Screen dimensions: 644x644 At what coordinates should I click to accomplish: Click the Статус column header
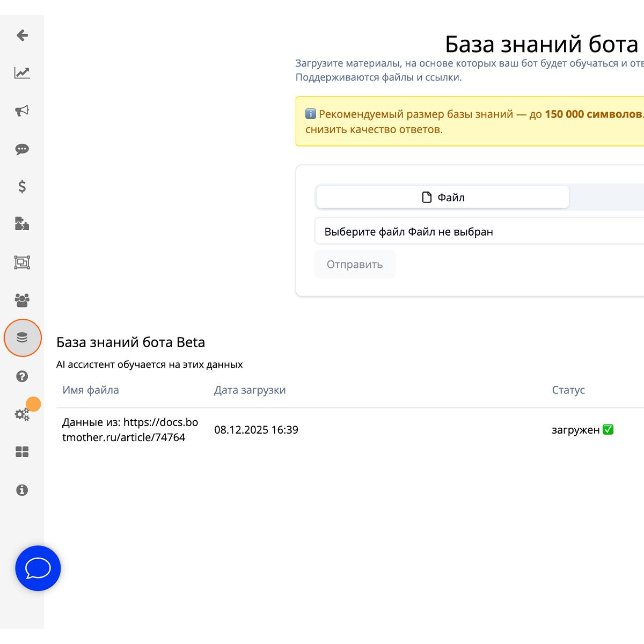point(568,390)
